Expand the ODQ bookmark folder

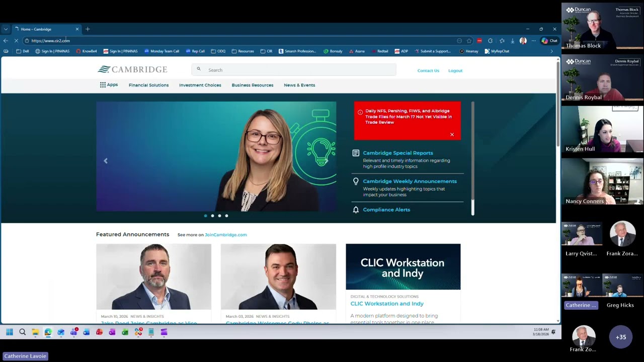click(x=218, y=51)
